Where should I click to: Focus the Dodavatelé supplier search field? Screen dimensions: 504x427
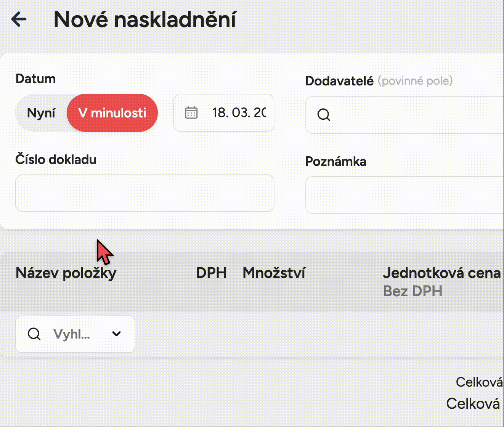(x=412, y=115)
